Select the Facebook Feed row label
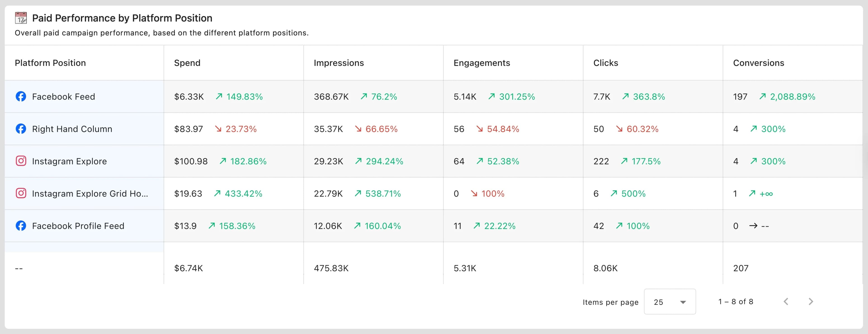 coord(63,97)
